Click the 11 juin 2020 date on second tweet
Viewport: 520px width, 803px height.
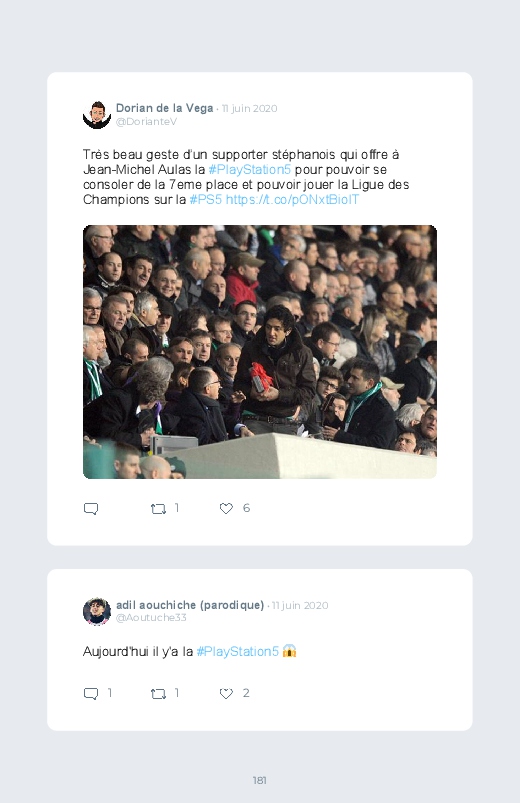[300, 605]
